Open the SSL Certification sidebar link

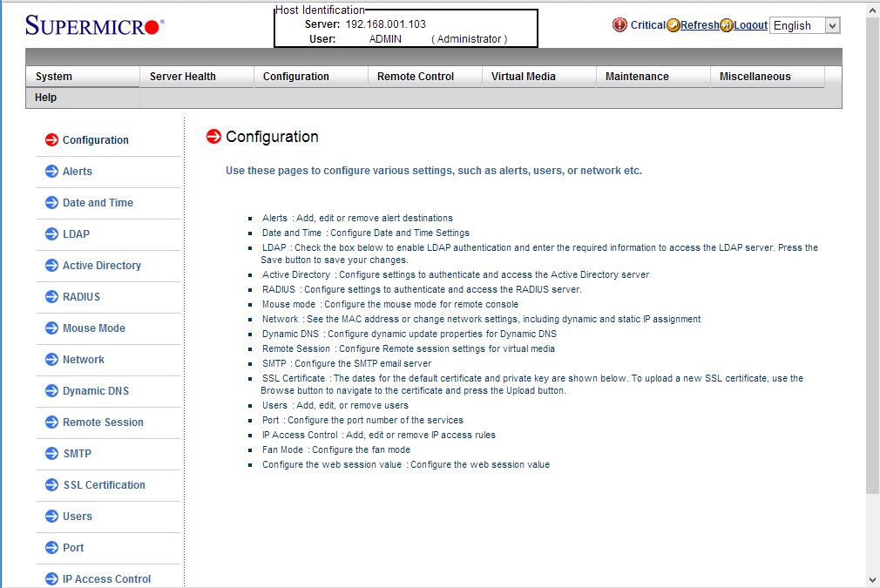pyautogui.click(x=104, y=485)
